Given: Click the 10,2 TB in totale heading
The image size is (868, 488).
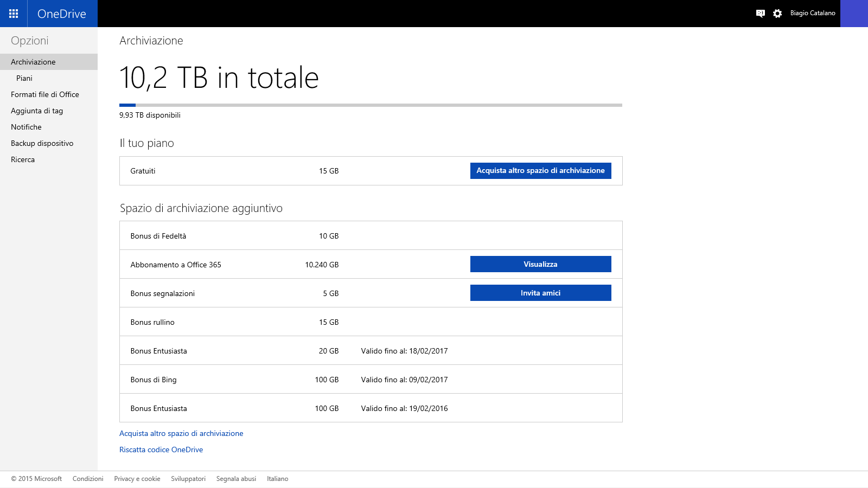Looking at the screenshot, I should (x=219, y=78).
